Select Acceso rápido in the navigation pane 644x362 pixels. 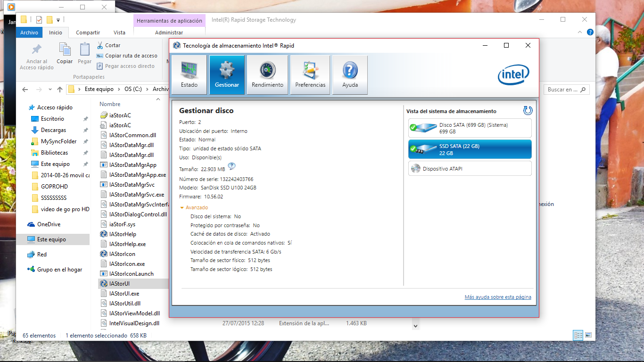55,107
